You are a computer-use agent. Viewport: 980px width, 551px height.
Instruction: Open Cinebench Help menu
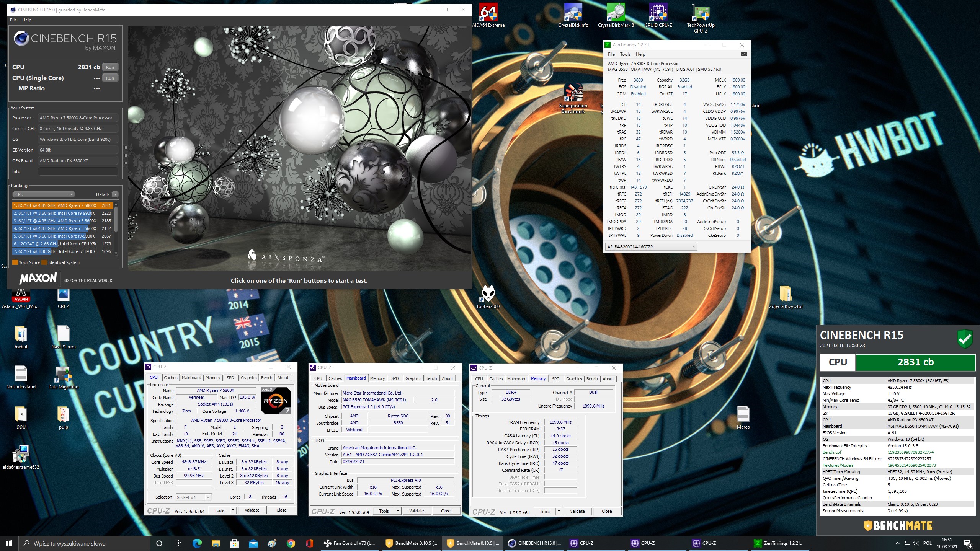(27, 20)
